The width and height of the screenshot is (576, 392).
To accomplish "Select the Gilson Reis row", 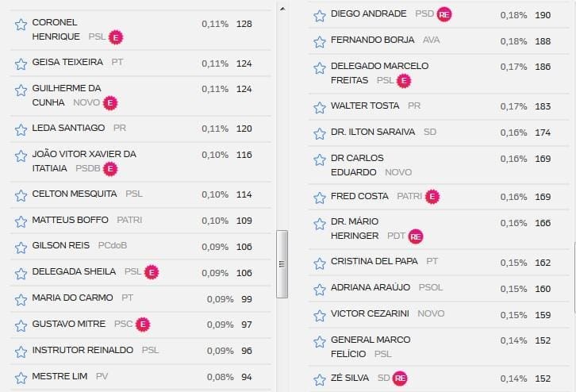I will pos(141,247).
